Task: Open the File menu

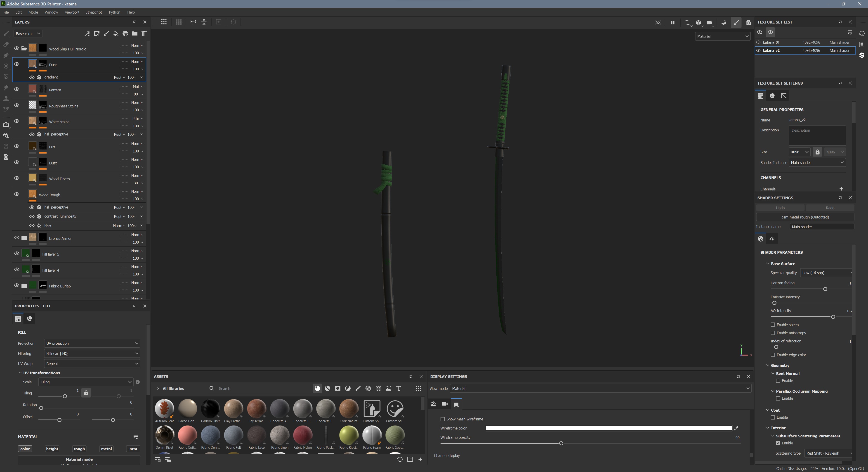Action: coord(6,12)
